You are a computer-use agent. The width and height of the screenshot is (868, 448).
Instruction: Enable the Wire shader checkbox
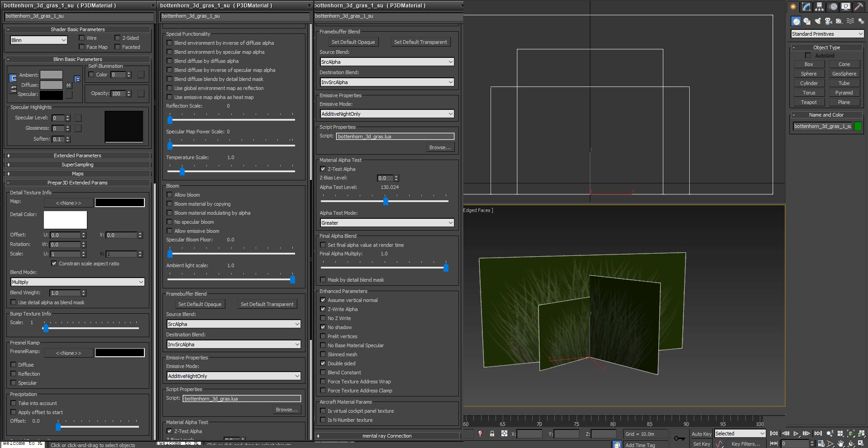click(x=81, y=38)
